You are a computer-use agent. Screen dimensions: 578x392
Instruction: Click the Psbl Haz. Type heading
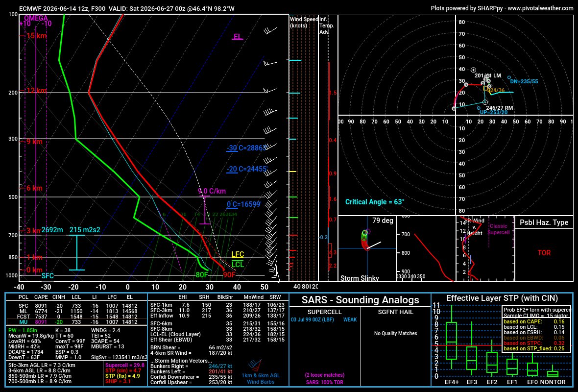click(544, 222)
